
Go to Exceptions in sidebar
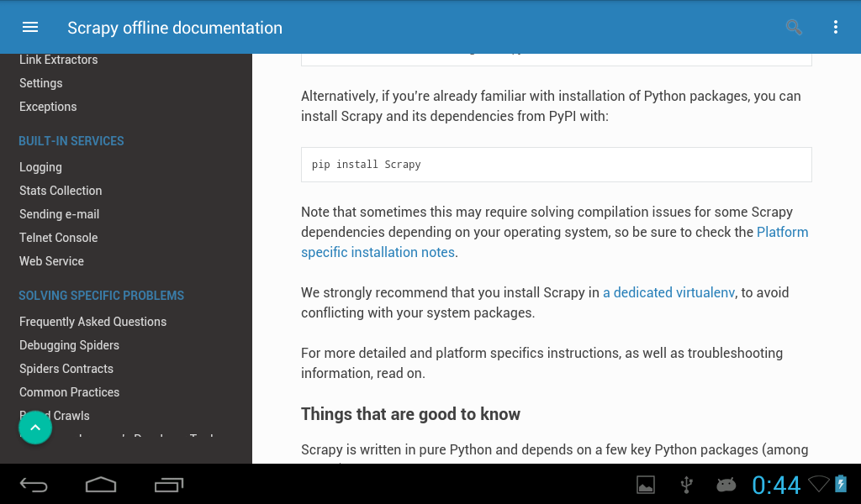pyautogui.click(x=48, y=107)
